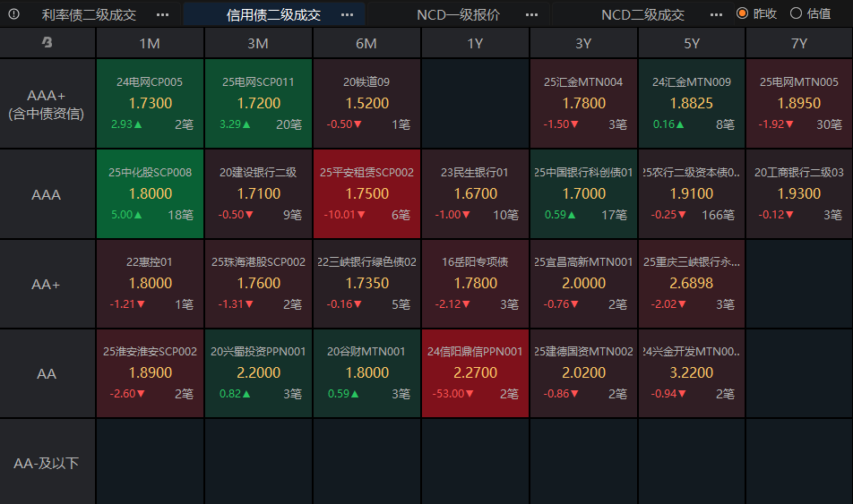
Task: Open the 25珠海港股SCP002 bond cell
Action: point(258,284)
